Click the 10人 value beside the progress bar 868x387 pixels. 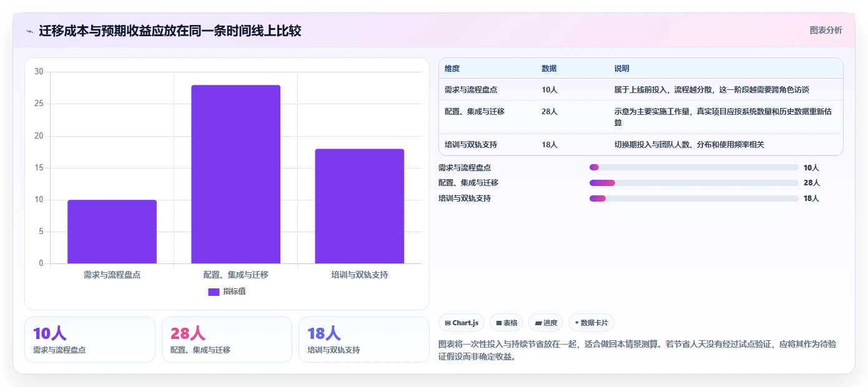tap(811, 168)
